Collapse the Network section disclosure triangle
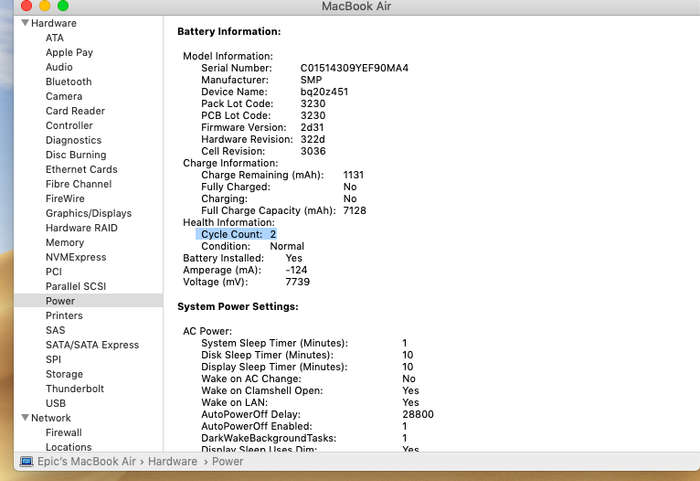 click(x=25, y=418)
